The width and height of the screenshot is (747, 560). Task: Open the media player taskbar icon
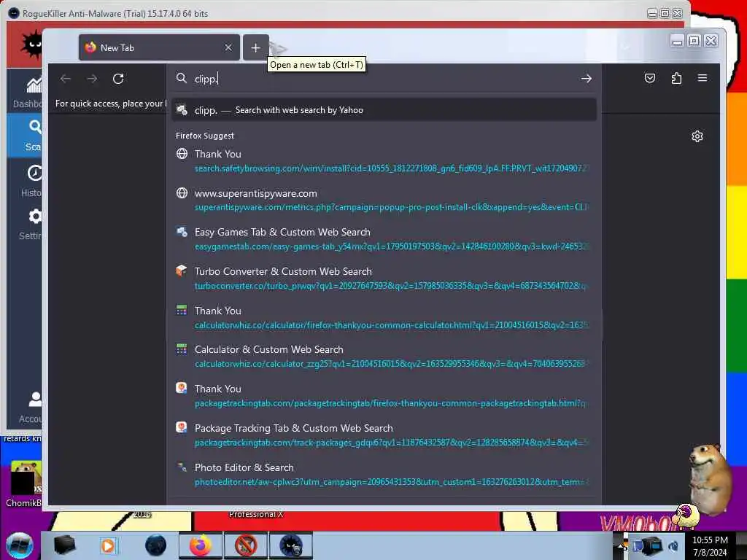click(108, 545)
